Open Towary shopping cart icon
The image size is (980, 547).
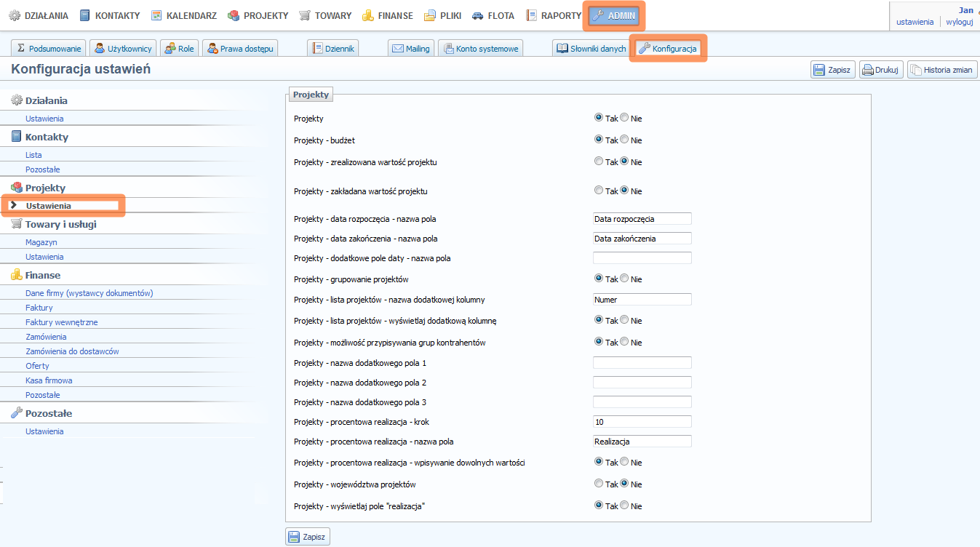click(305, 15)
